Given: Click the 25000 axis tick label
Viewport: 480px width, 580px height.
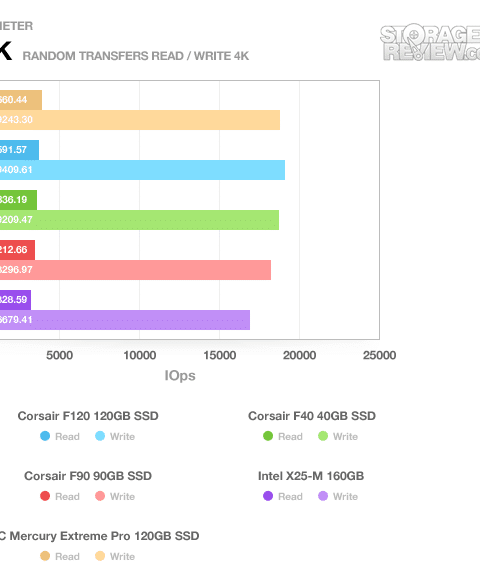Looking at the screenshot, I should coord(379,355).
